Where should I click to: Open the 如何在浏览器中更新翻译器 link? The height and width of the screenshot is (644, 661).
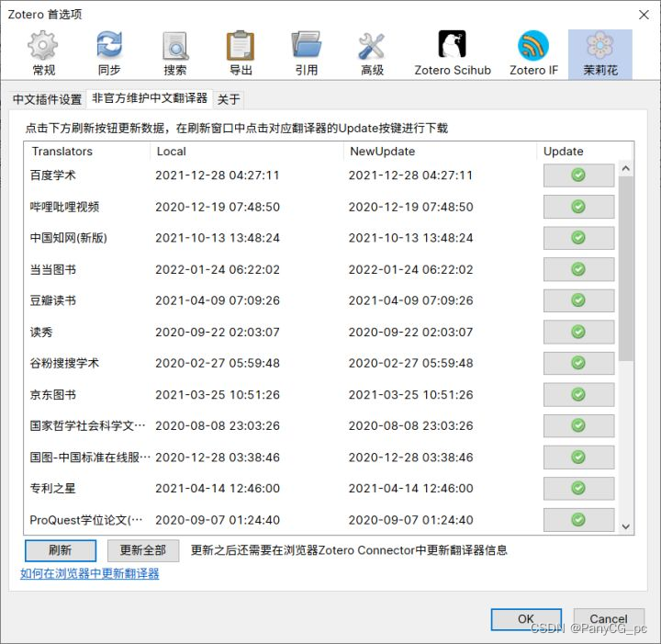tap(90, 573)
